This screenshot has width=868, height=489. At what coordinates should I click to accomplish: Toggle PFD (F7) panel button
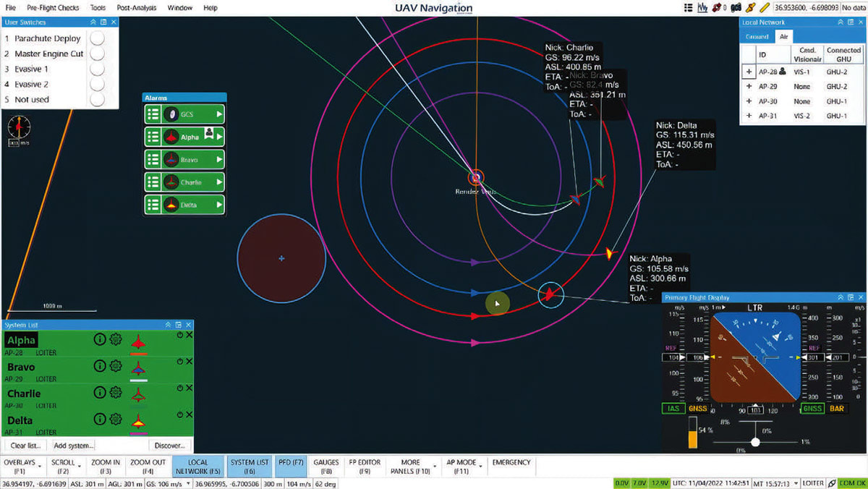tap(291, 467)
